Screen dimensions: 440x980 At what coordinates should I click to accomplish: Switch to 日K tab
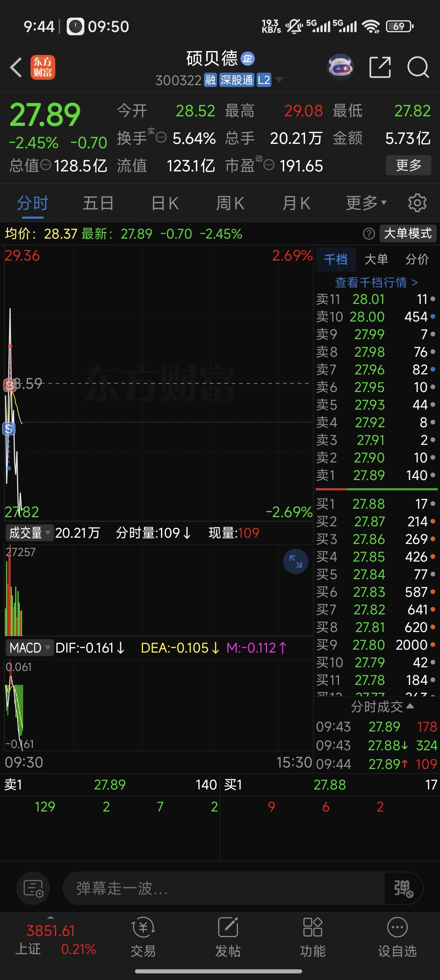[x=165, y=203]
